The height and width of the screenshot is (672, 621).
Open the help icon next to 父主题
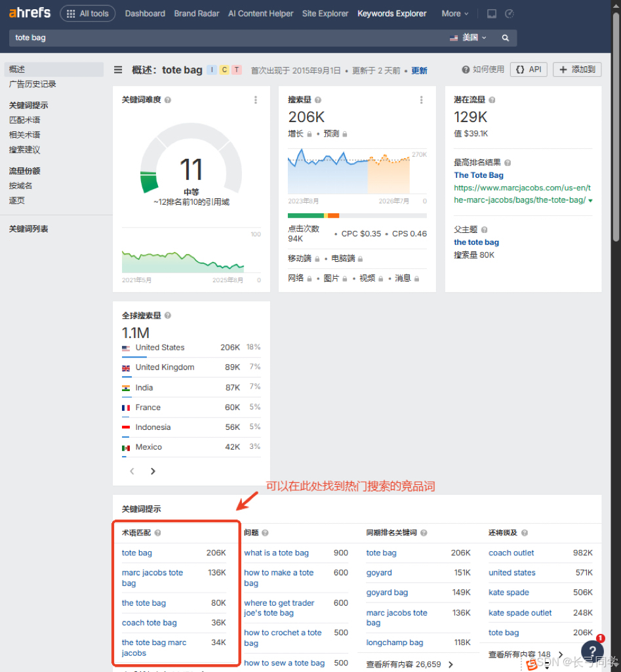pos(485,230)
